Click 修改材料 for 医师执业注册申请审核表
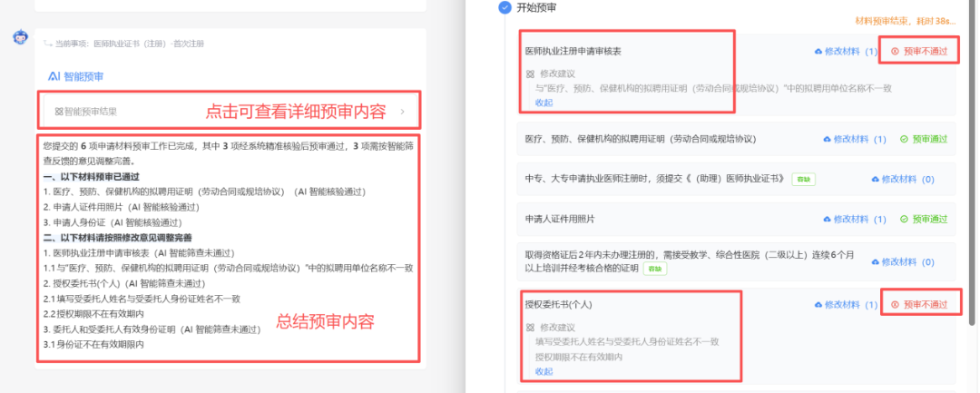 pyautogui.click(x=850, y=51)
